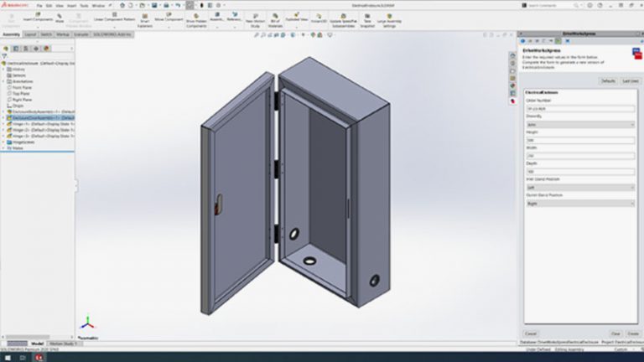Image resolution: width=644 pixels, height=362 pixels.
Task: Click the filter funnel icon in feature tree
Action: point(4,56)
